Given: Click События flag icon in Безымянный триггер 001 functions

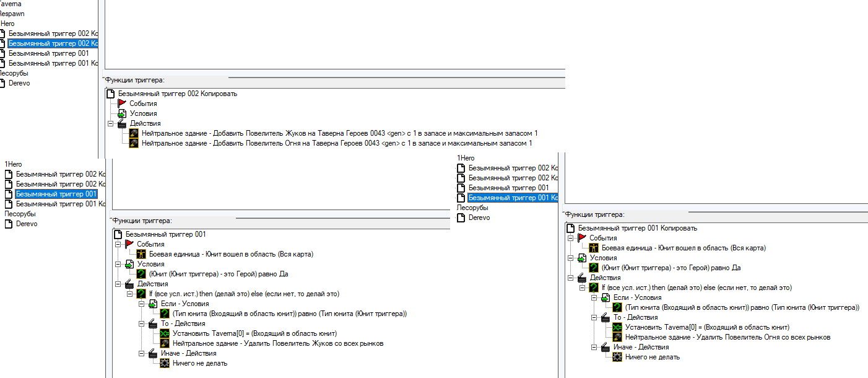Looking at the screenshot, I should (129, 244).
